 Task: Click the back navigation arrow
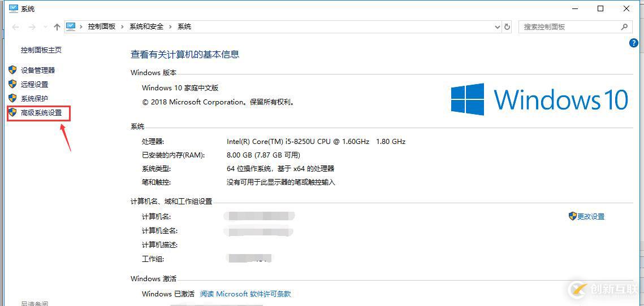pos(15,27)
